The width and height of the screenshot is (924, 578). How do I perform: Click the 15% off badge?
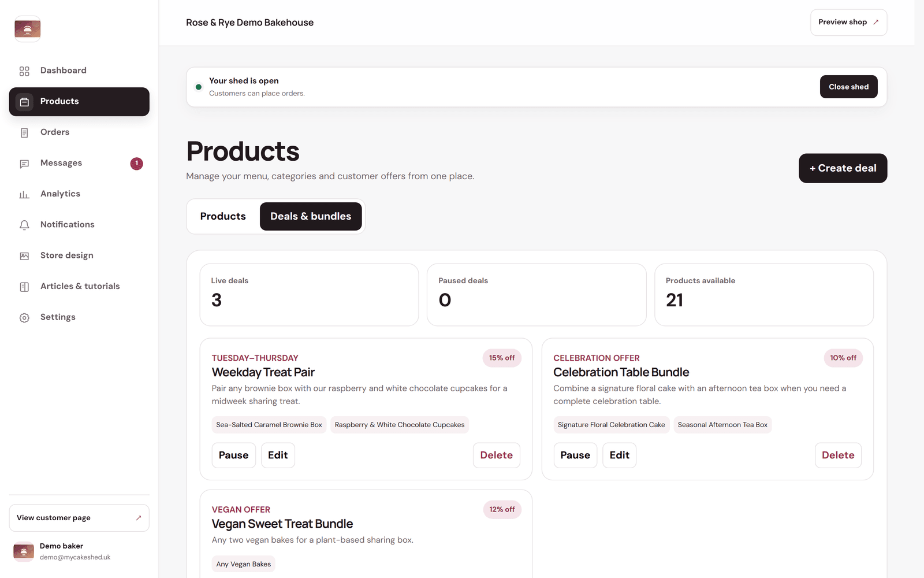tap(502, 358)
